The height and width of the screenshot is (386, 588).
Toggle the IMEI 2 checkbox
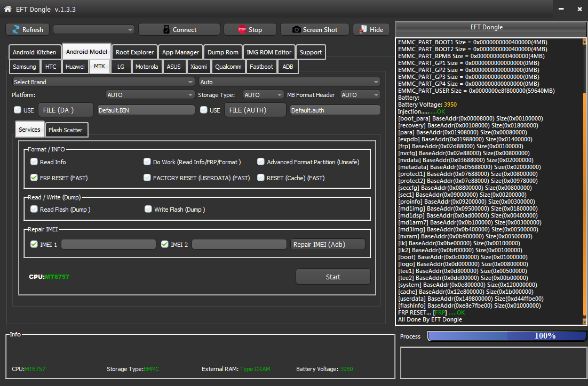point(165,244)
